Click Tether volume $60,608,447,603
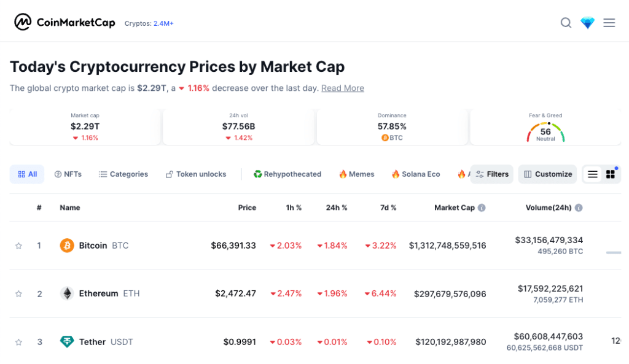629x364 pixels. click(549, 337)
